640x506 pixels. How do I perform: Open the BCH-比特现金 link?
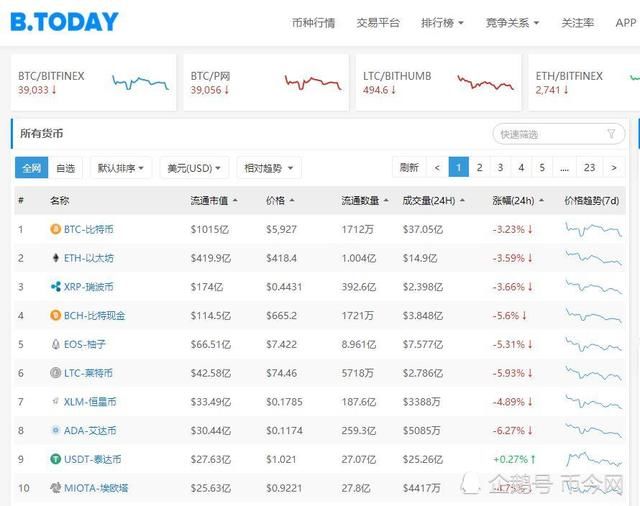coord(94,315)
